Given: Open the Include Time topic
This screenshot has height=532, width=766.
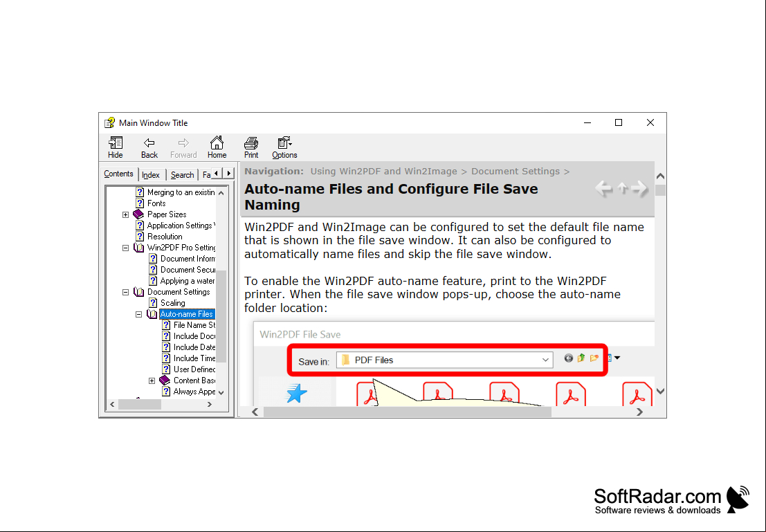Looking at the screenshot, I should [x=194, y=358].
